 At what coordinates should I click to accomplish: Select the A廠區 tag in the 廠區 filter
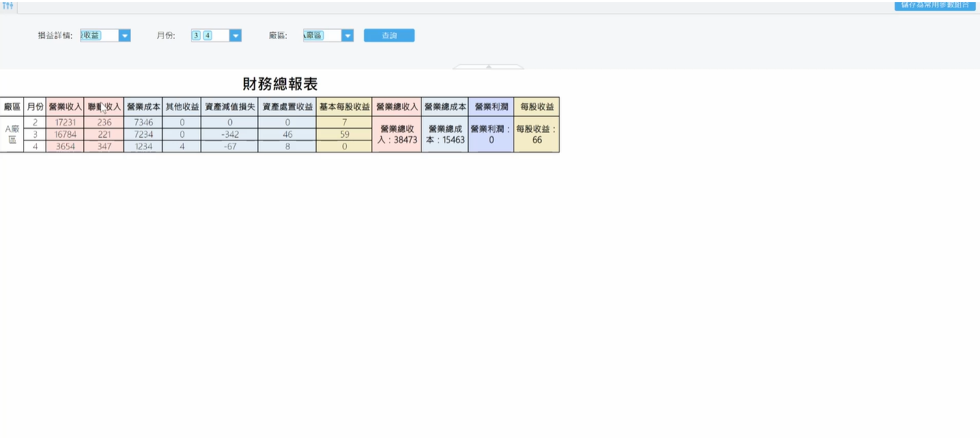[313, 36]
